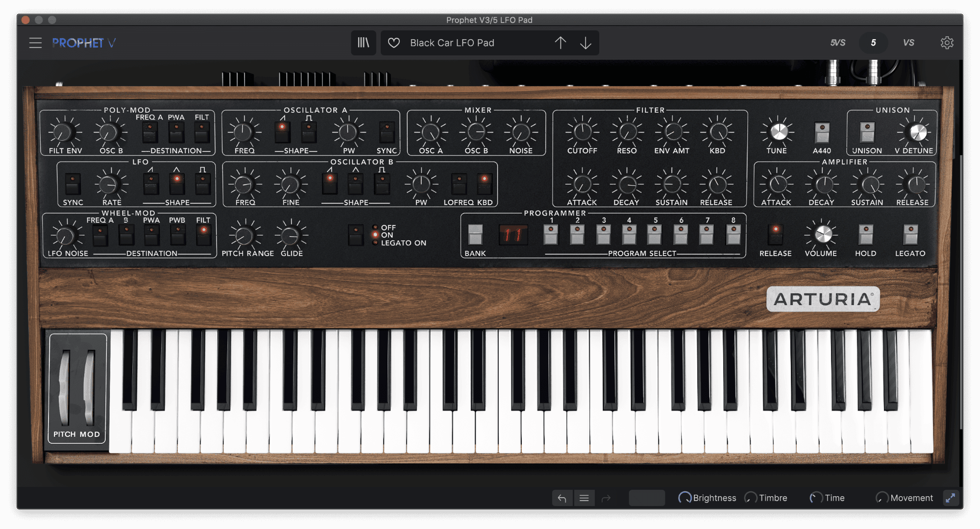This screenshot has height=529, width=980.
Task: Toggle the HOLD switch
Action: [x=865, y=235]
